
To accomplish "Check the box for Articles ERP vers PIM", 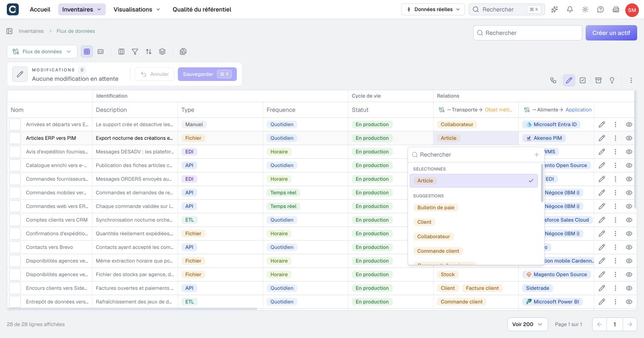I will (15, 138).
